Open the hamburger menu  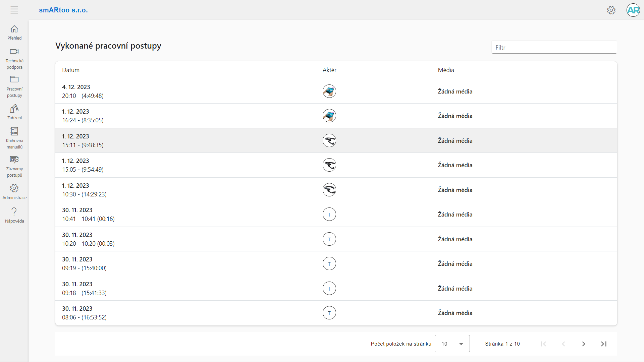coord(14,10)
